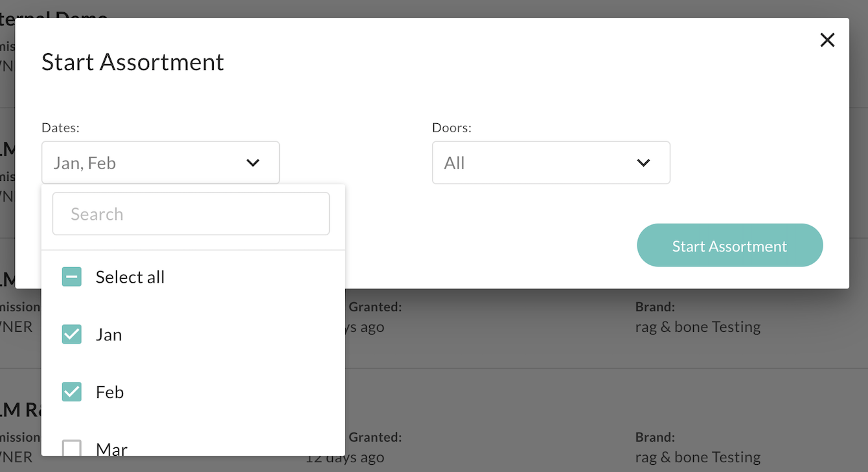Image resolution: width=868 pixels, height=472 pixels.
Task: Focus the Search input field
Action: tap(190, 214)
